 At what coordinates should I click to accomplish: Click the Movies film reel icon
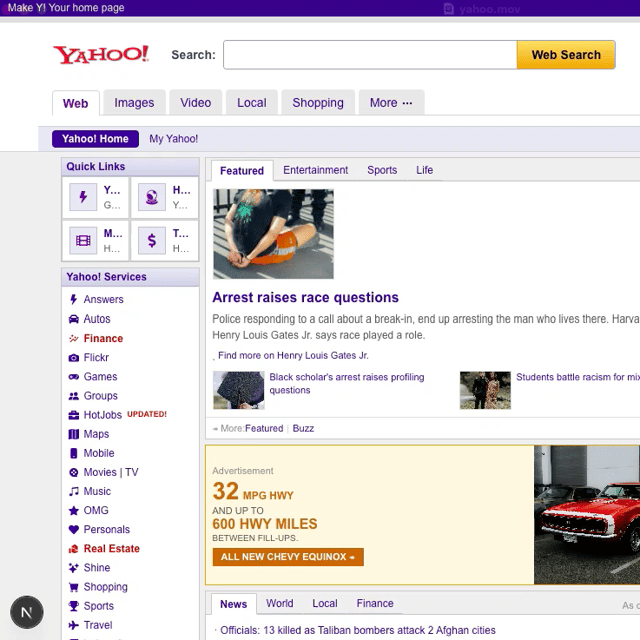coord(73,472)
